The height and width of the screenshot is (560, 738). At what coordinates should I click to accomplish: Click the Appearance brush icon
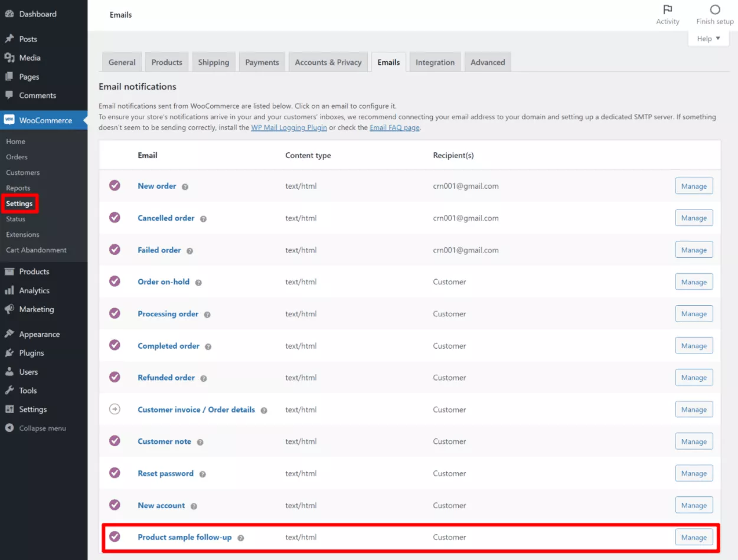(9, 334)
